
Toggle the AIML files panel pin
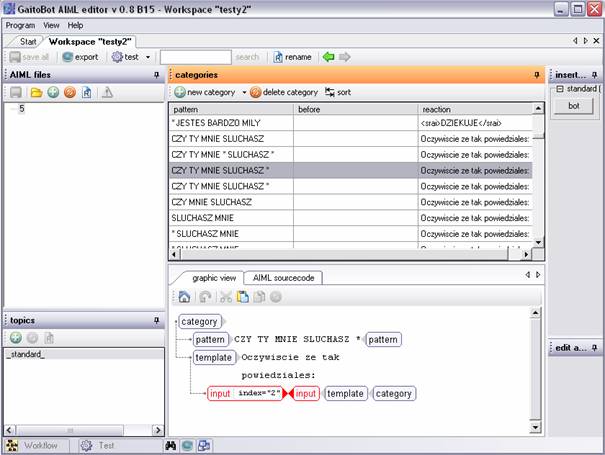tap(156, 75)
